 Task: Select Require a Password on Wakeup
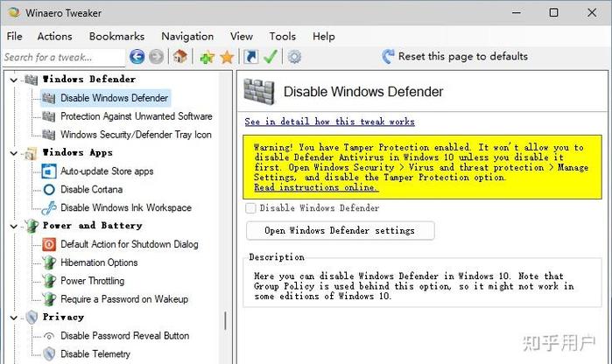click(124, 299)
